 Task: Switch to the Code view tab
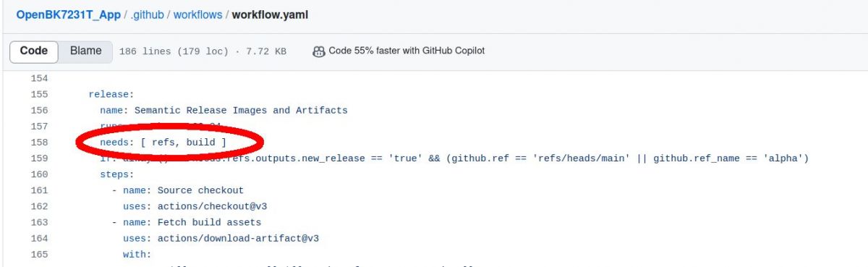pos(33,51)
